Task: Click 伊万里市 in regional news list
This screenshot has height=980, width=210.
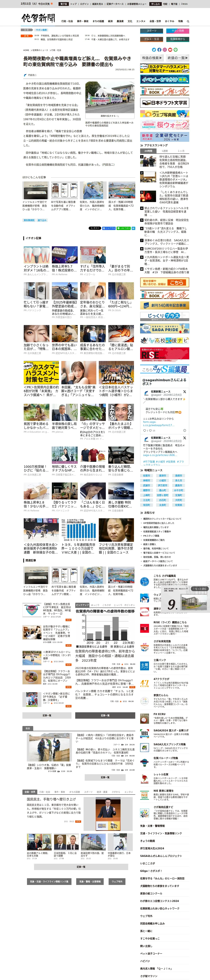Action: tap(163, 485)
